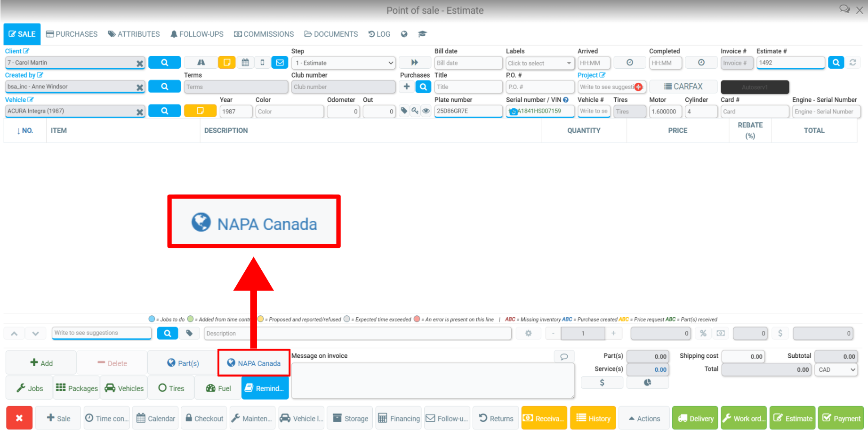Click the key icon in the vehicle row
This screenshot has width=868, height=433.
pos(415,111)
